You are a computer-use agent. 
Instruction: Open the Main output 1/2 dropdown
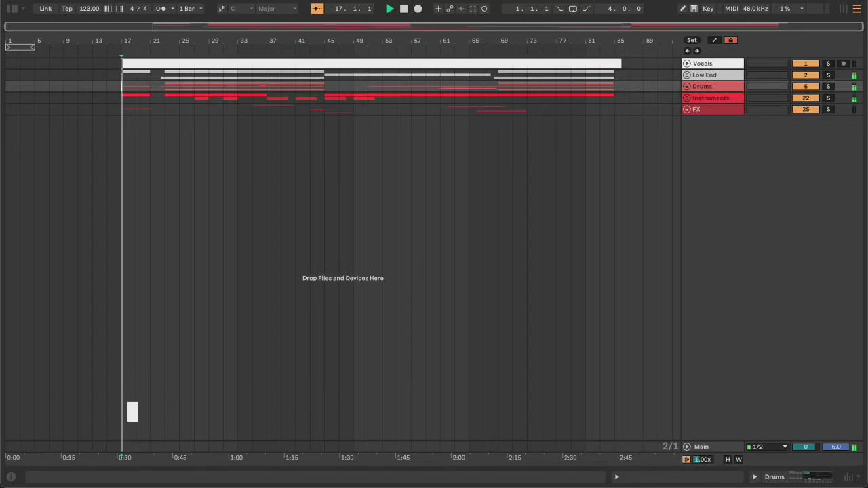click(x=767, y=447)
